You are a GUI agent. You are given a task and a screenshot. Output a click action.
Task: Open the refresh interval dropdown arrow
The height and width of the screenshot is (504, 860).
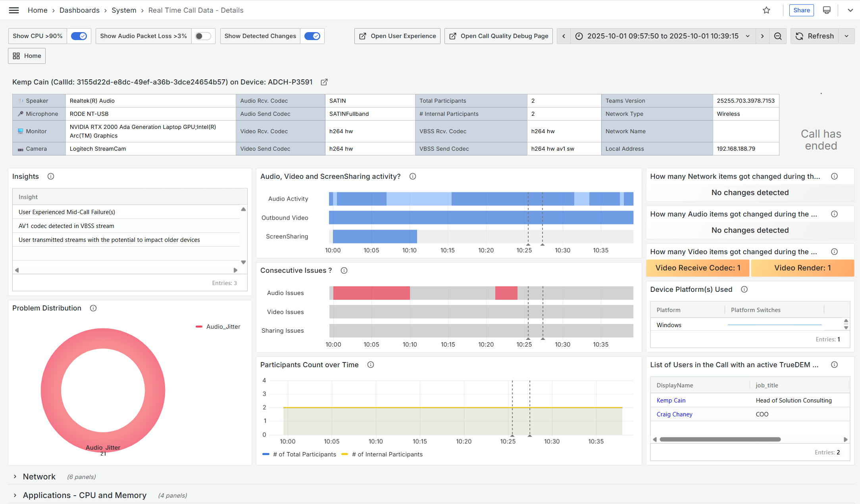(x=847, y=36)
